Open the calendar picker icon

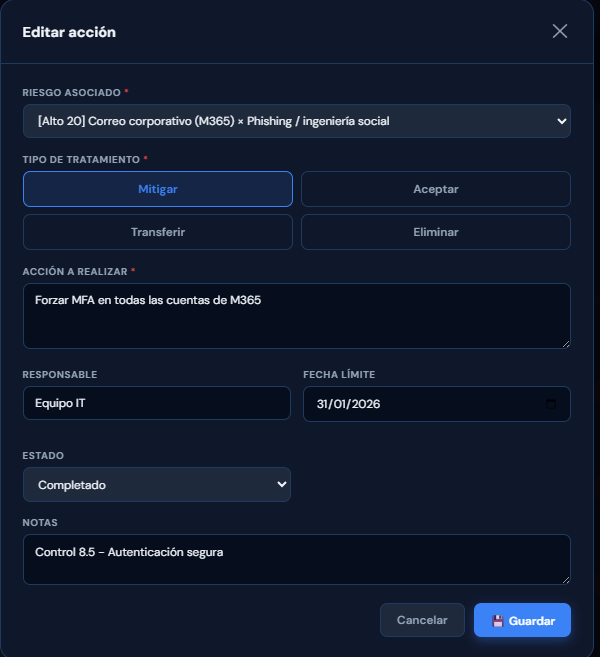[x=551, y=404]
